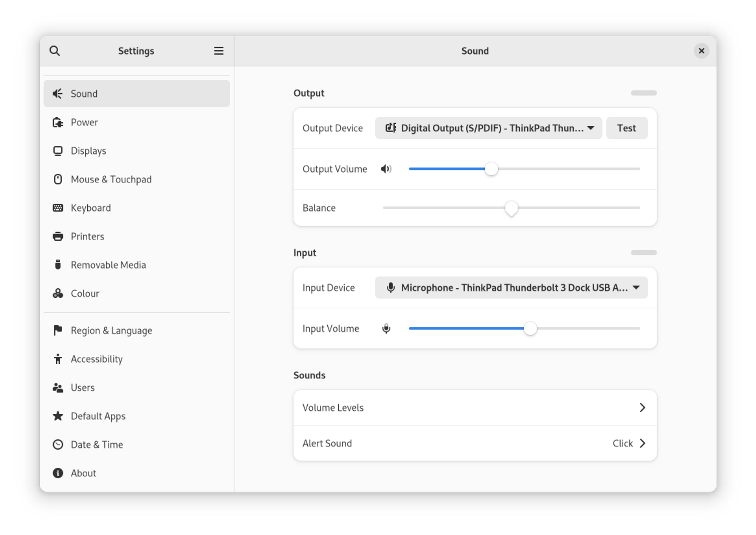The image size is (756, 535).
Task: Click microphone icon in Input Device combo
Action: pos(390,288)
